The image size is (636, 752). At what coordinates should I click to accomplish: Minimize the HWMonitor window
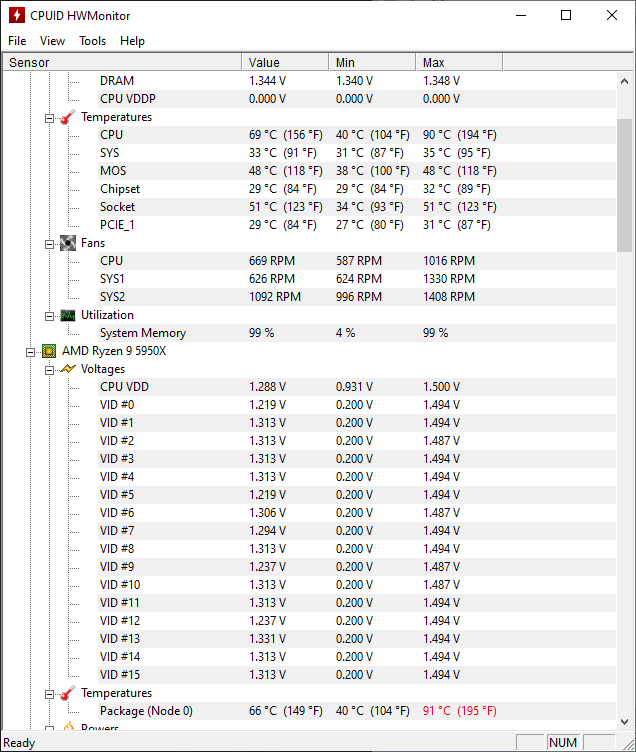coord(521,15)
